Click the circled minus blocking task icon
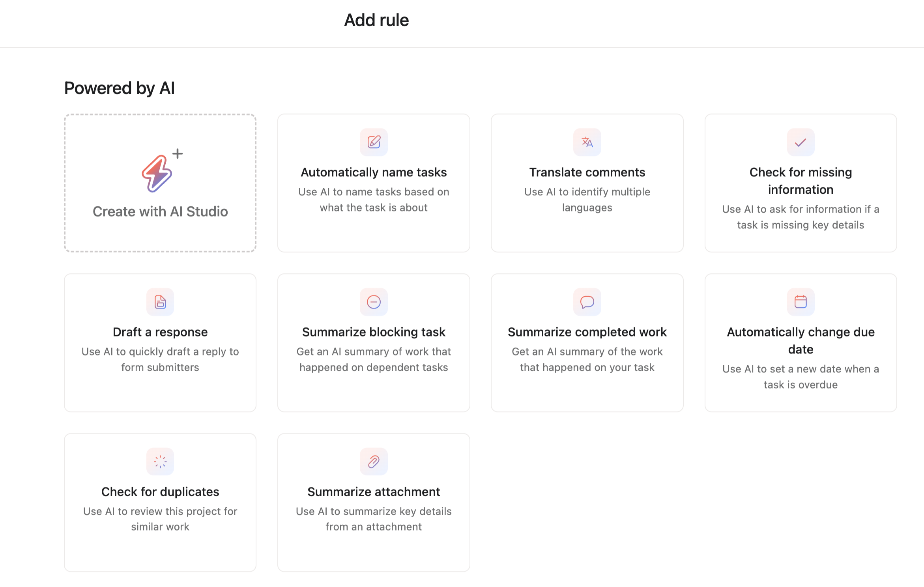Screen dimensions: 924x587 pos(374,302)
